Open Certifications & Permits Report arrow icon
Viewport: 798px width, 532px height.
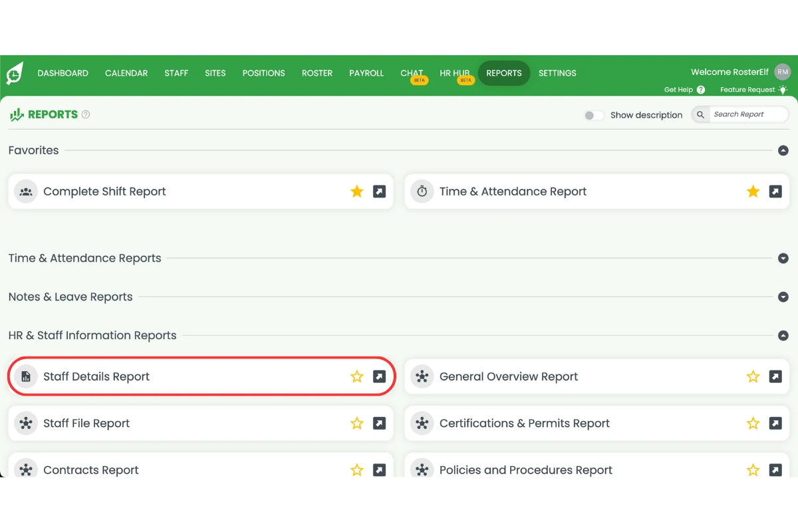[775, 423]
